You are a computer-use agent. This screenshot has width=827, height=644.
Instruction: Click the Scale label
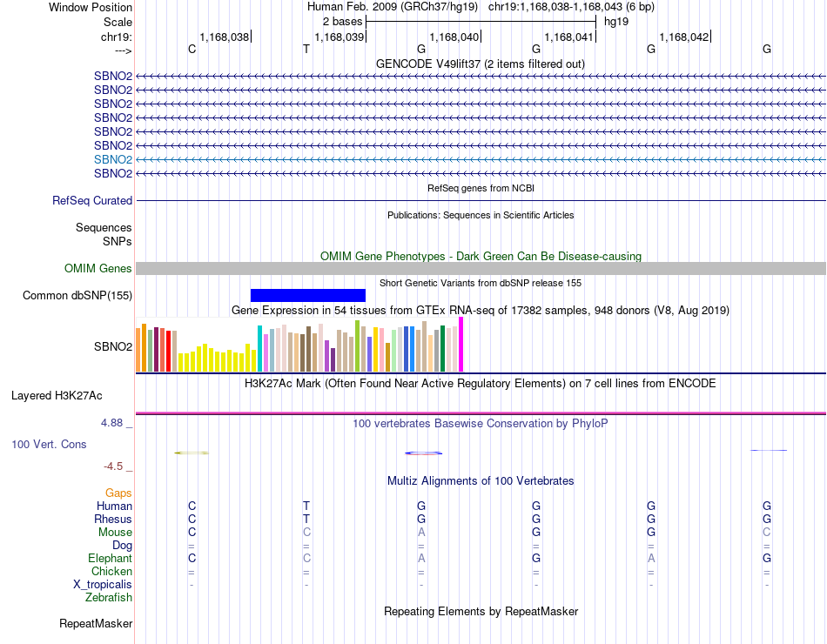coord(118,22)
